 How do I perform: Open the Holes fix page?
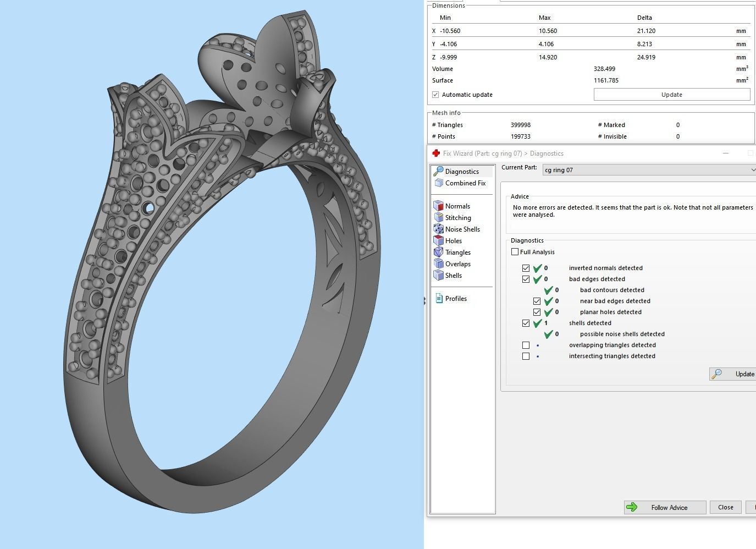[x=448, y=241]
